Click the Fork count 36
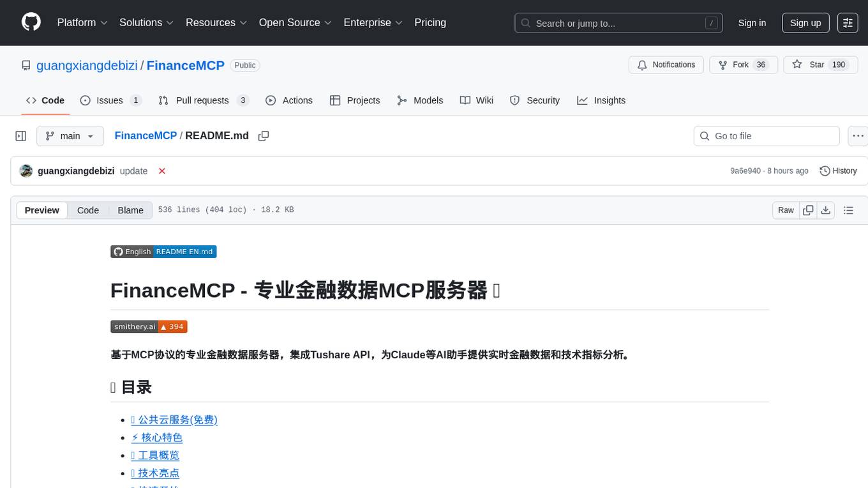 point(760,65)
